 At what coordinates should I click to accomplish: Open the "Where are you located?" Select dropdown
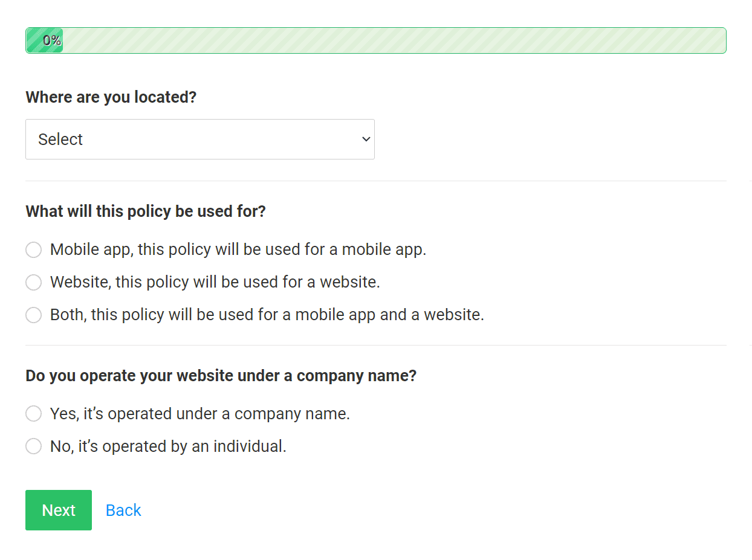pos(199,139)
